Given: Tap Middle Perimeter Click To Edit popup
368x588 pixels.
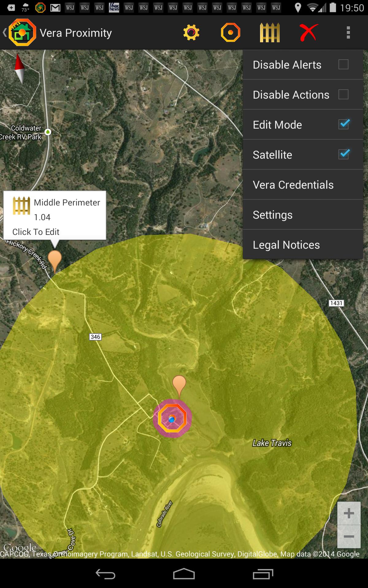Looking at the screenshot, I should click(x=55, y=215).
